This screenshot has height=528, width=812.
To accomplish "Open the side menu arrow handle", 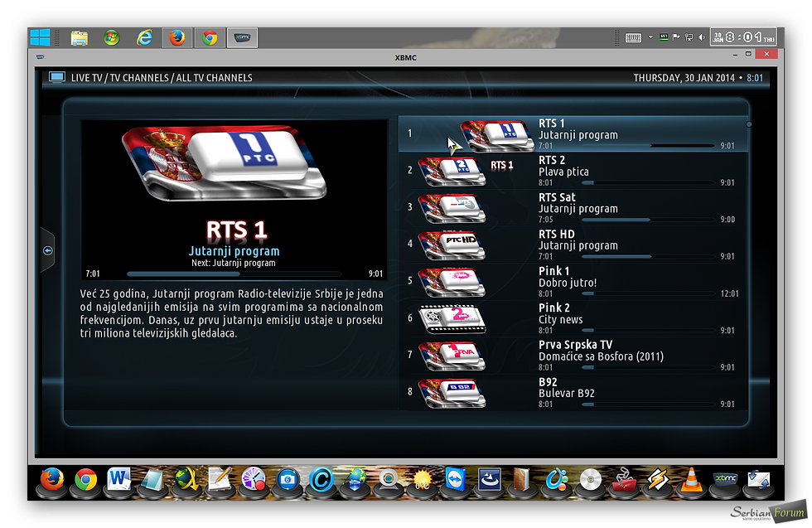I will tap(48, 251).
